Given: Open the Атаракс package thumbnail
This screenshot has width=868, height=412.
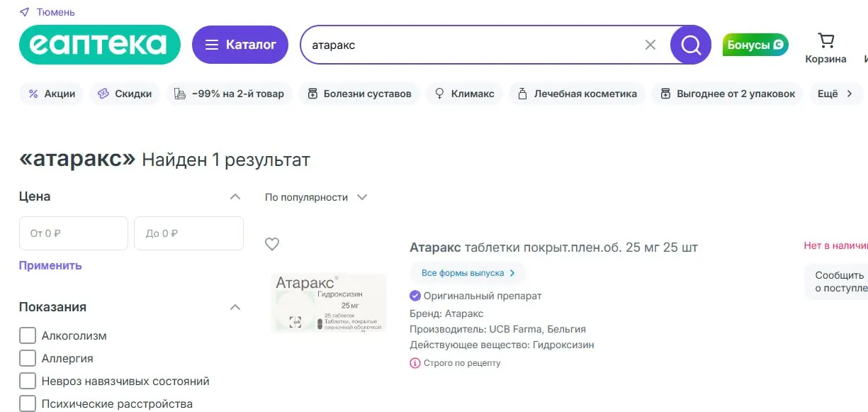Looking at the screenshot, I should pyautogui.click(x=329, y=303).
